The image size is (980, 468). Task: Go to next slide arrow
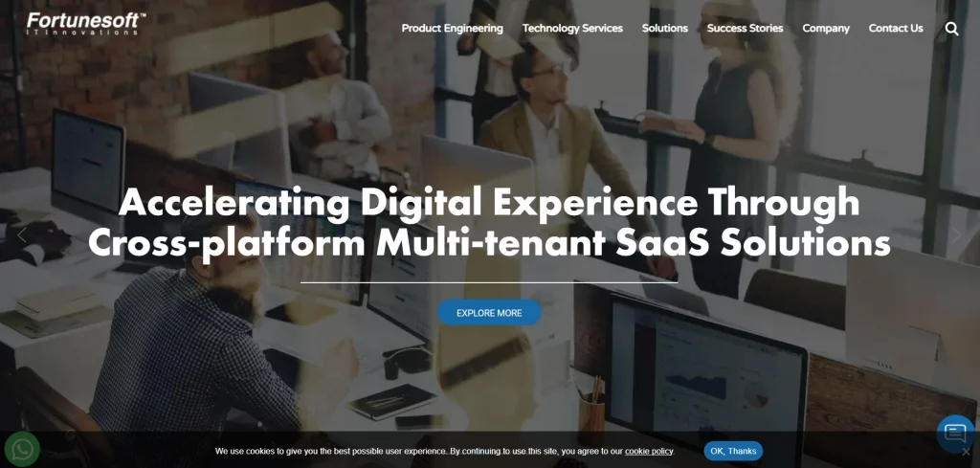pyautogui.click(x=956, y=234)
